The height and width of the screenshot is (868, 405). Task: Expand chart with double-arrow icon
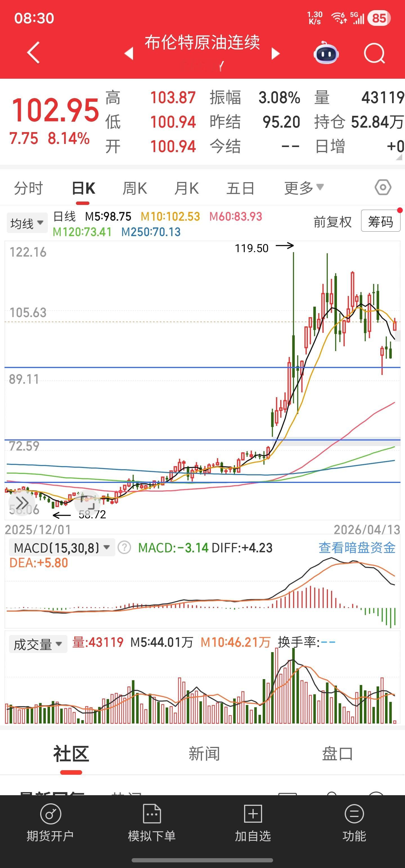coord(22,503)
